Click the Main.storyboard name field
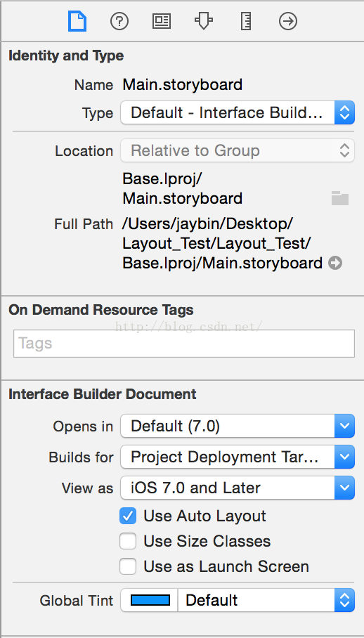Viewport: 364px width, 638px height. click(x=183, y=85)
